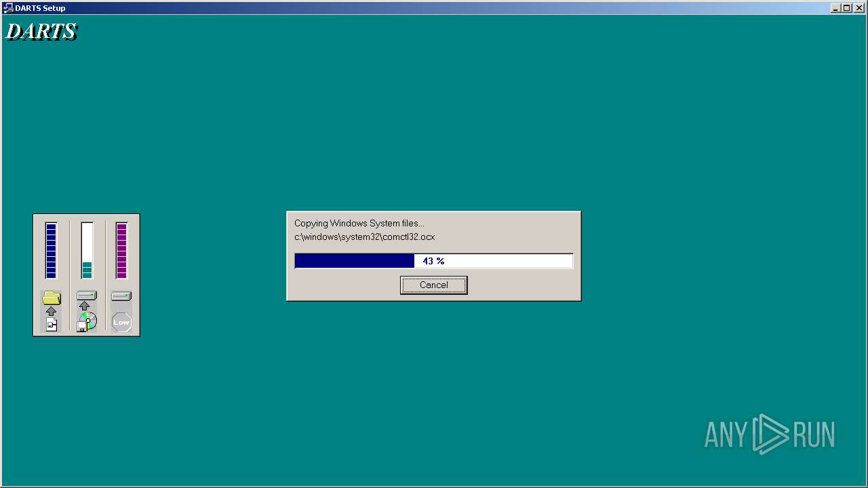Viewport: 868px width, 488px height.
Task: Click the 'Copying Windows System files...' text
Action: (x=359, y=223)
